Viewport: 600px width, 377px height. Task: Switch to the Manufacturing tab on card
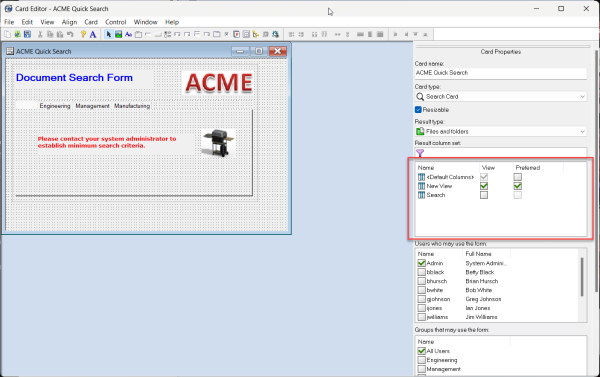(x=132, y=106)
